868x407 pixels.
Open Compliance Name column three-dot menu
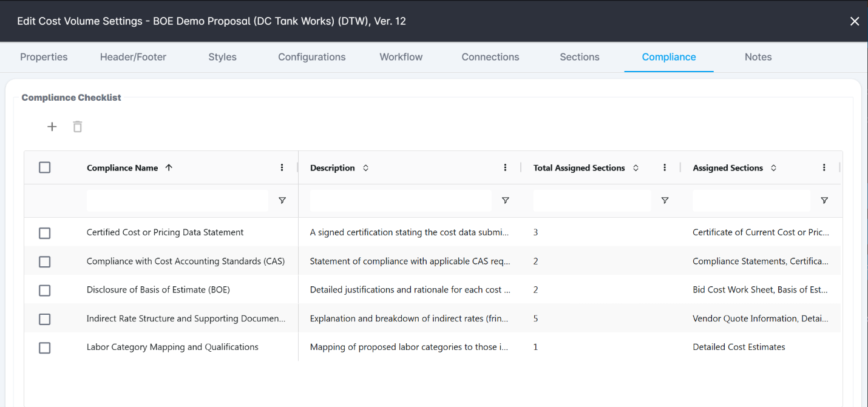click(282, 168)
